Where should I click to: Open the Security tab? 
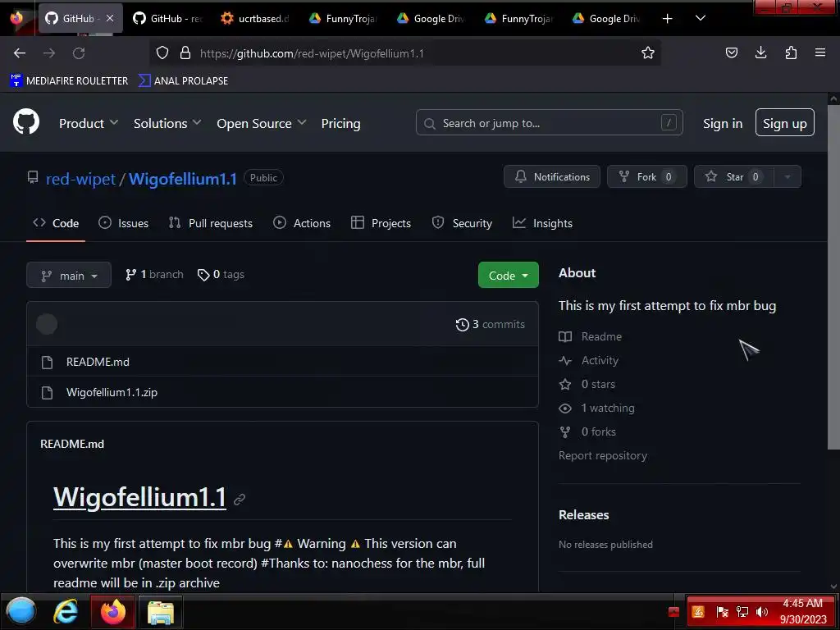tap(462, 223)
